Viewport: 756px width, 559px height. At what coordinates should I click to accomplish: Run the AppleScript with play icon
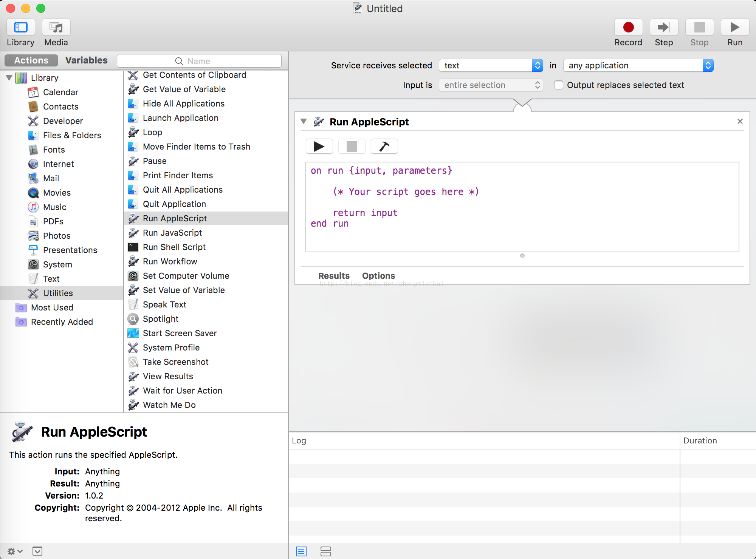319,147
